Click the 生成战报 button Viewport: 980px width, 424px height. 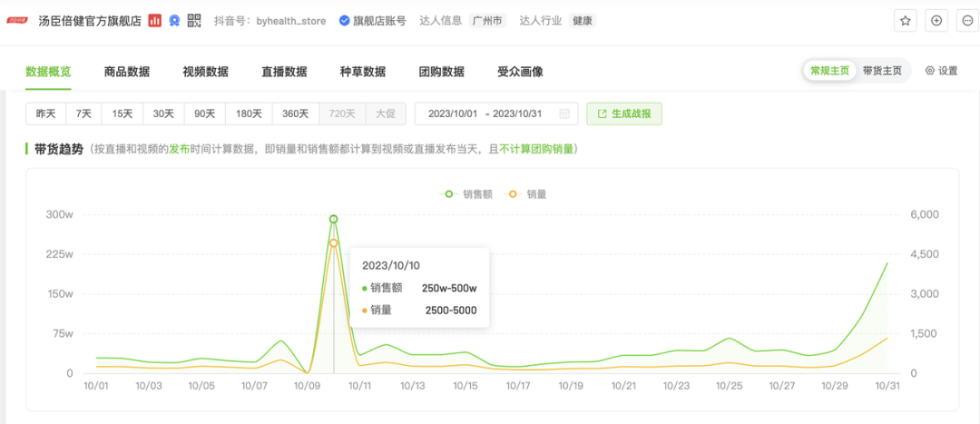[624, 113]
